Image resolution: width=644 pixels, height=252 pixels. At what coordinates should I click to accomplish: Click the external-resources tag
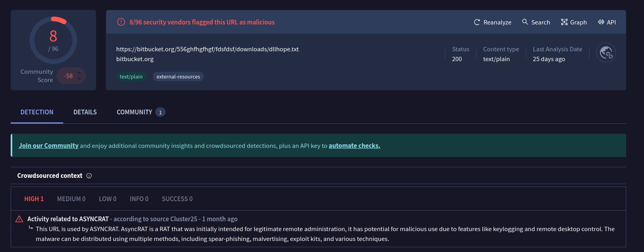[x=178, y=77]
